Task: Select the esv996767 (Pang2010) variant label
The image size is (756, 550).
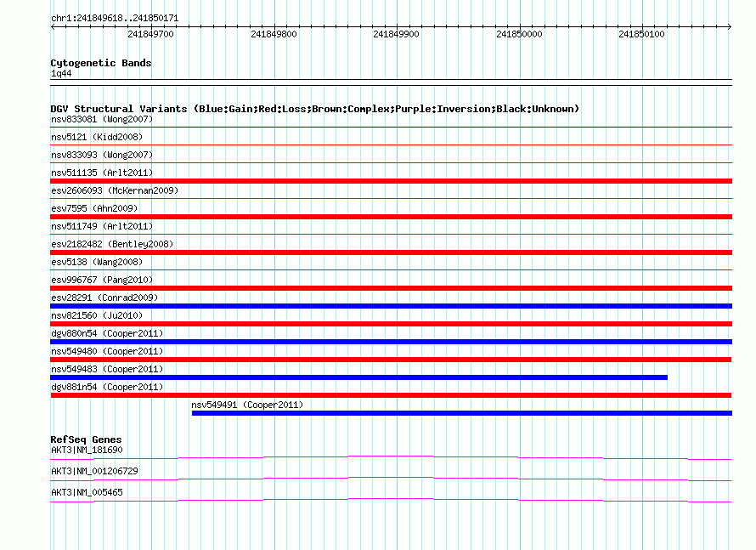Action: click(102, 280)
